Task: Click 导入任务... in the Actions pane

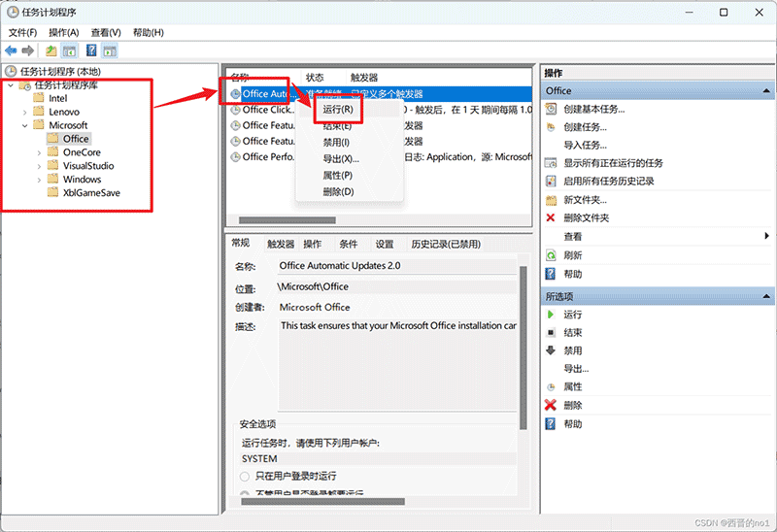Action: coord(586,146)
